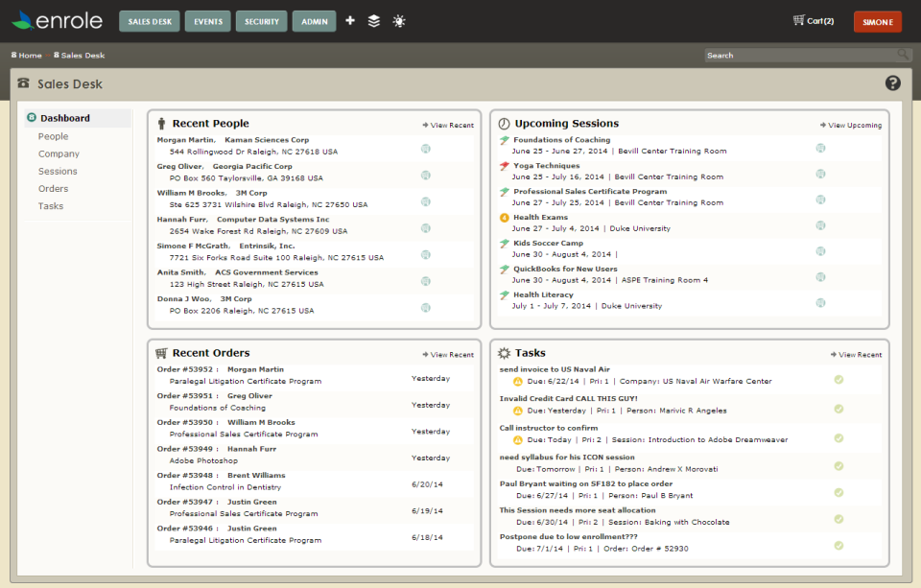Screen dimensions: 921x588
Task: Click globe icon for Health Exams session
Action: 820,225
